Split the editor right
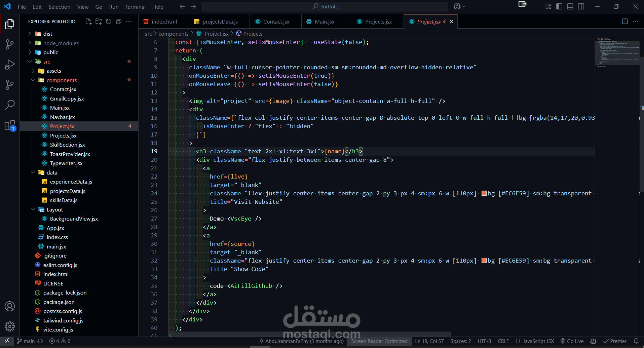 tap(625, 22)
